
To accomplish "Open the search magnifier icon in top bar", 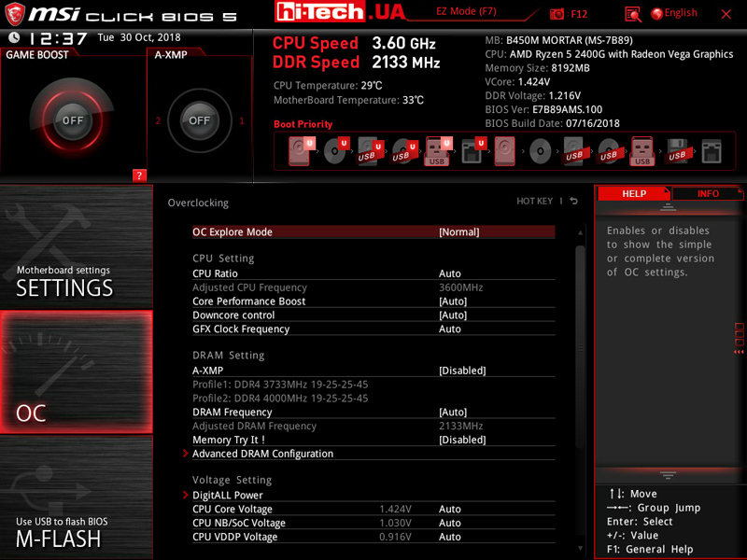I will (633, 14).
